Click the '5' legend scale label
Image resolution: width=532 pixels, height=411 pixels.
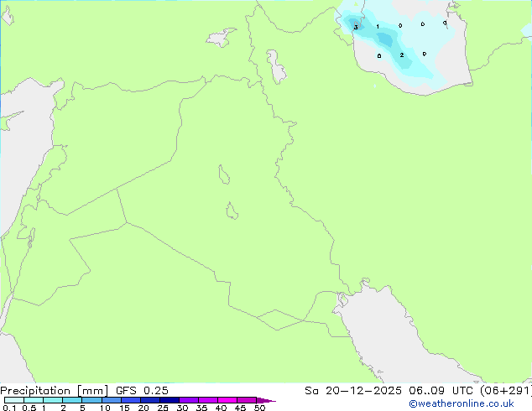[82, 408]
